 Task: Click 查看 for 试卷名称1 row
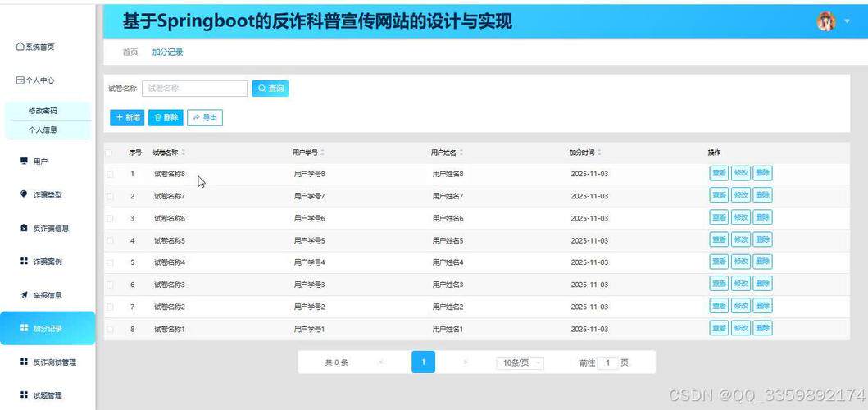coord(719,328)
